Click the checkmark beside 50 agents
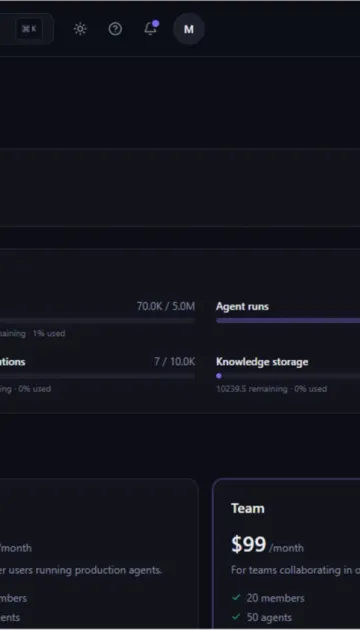 click(236, 617)
